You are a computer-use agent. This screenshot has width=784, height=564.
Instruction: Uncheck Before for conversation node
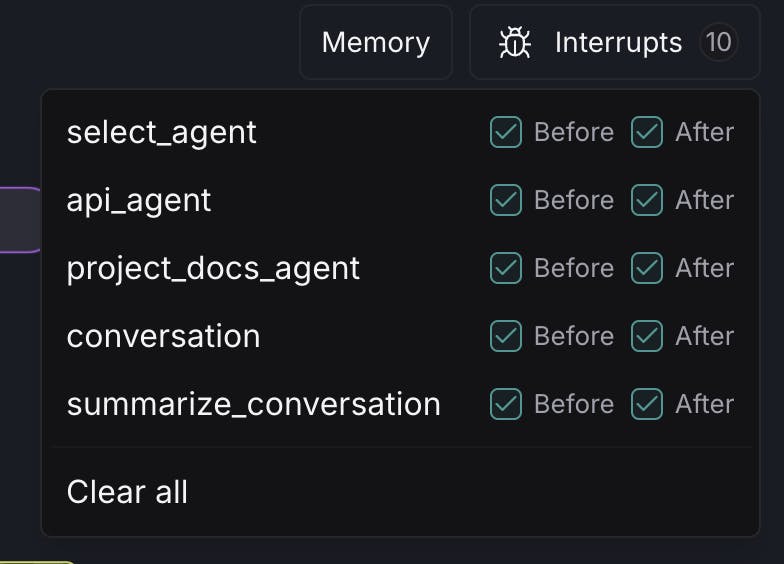coord(506,336)
